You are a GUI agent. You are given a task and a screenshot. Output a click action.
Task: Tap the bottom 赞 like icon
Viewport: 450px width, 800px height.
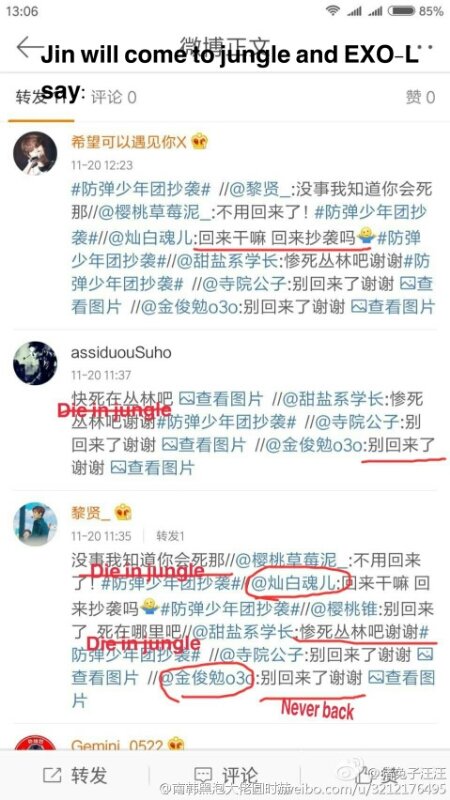tap(375, 775)
